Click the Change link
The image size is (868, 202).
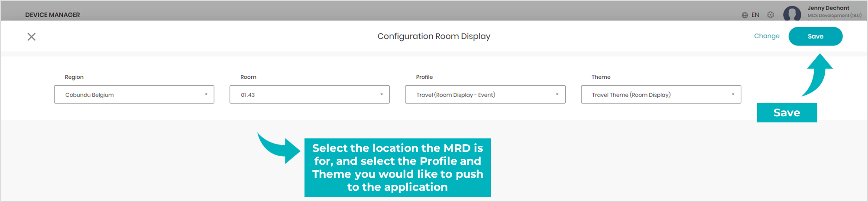767,36
